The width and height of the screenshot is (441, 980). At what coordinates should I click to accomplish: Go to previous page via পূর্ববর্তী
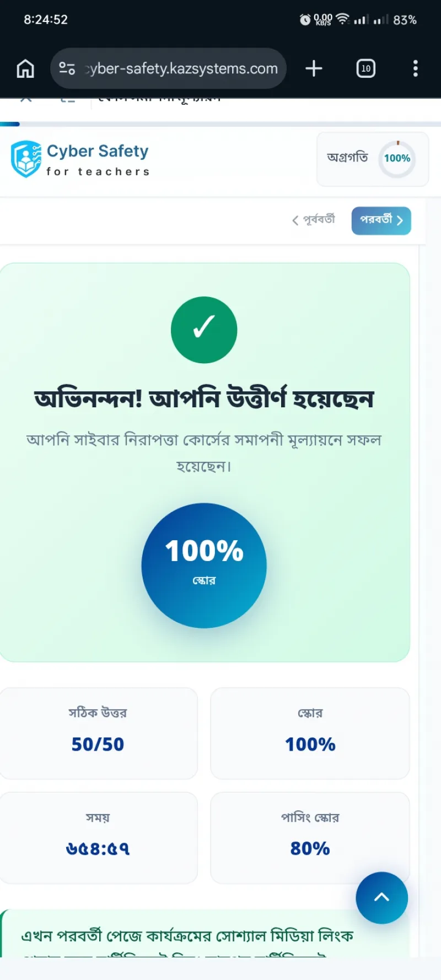313,219
